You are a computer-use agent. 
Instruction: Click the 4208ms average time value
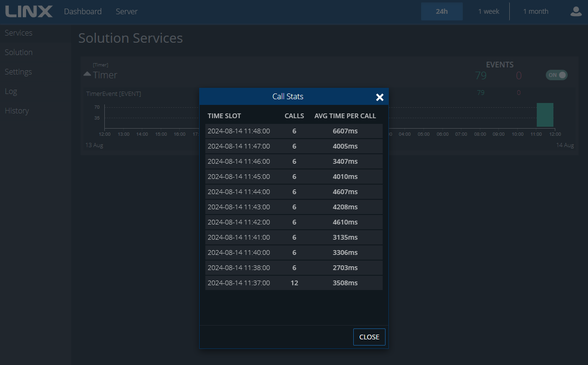coord(345,207)
